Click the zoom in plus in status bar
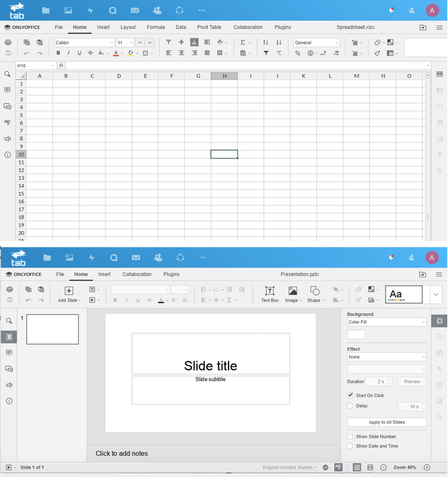The width and height of the screenshot is (448, 477). coord(427,467)
